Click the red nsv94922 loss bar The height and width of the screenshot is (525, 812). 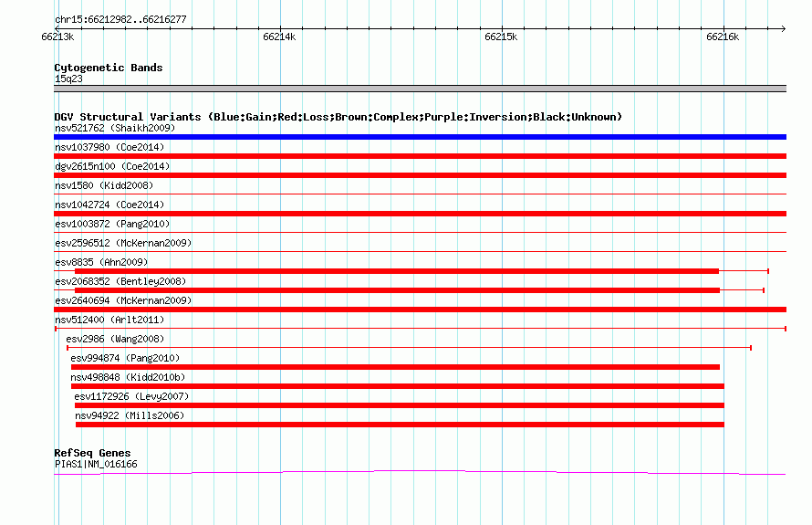pos(400,425)
